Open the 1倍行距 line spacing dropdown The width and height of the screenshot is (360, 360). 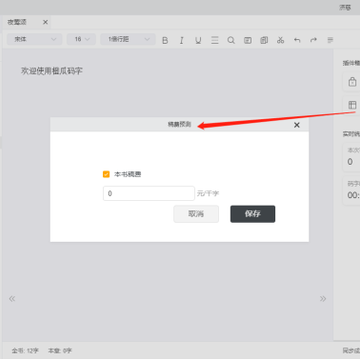point(128,39)
